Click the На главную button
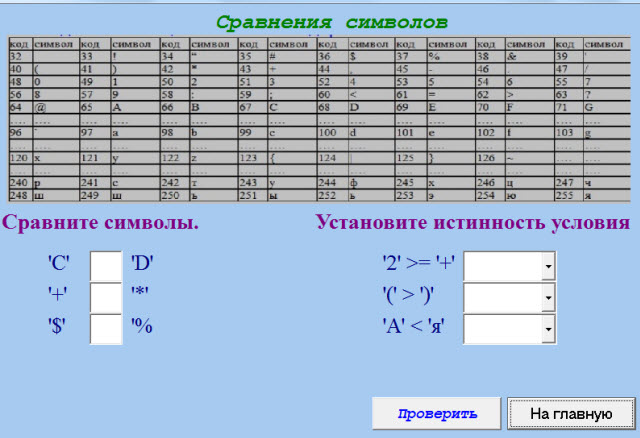 tap(571, 413)
